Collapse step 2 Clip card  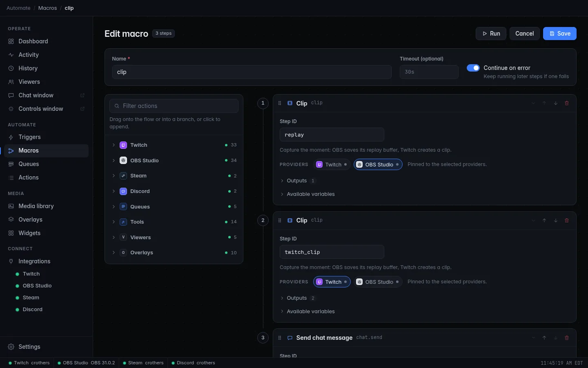point(533,220)
